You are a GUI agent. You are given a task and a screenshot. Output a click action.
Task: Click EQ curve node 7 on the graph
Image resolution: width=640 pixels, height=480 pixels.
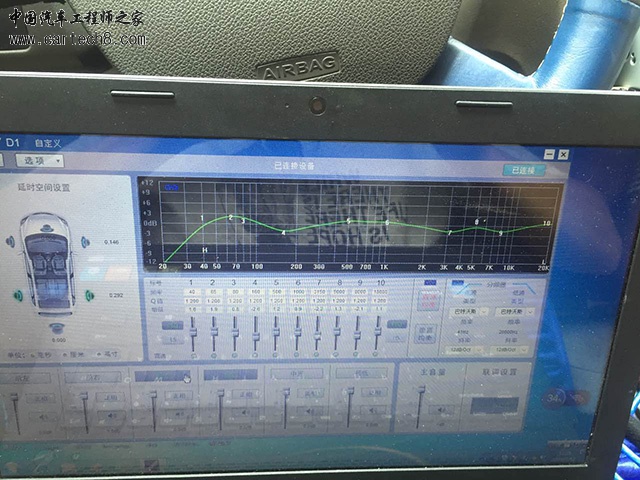(450, 233)
